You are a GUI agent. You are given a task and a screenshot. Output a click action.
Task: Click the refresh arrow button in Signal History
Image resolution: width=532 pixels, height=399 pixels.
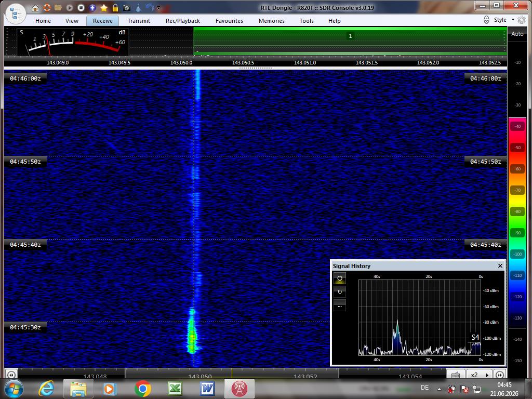340,292
